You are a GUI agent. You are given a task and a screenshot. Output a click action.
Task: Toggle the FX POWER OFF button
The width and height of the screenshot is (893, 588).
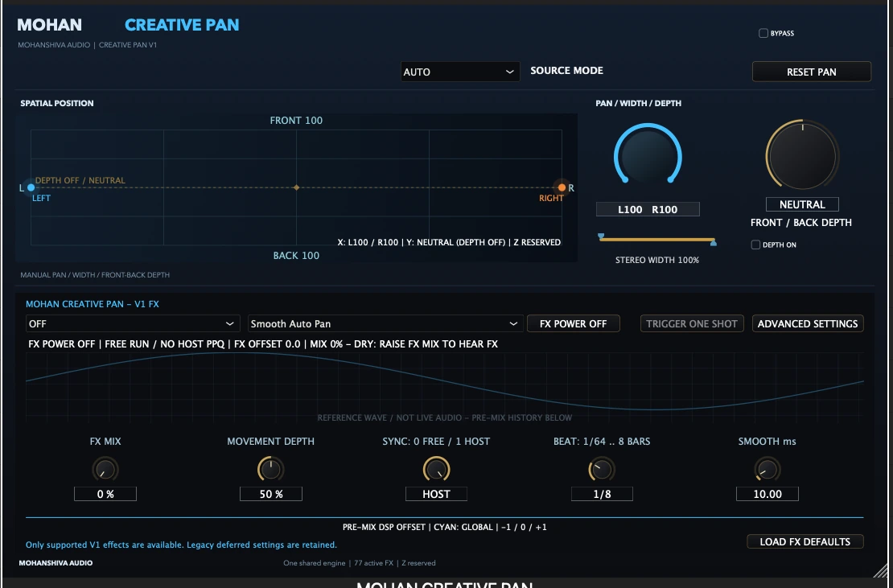[573, 323]
